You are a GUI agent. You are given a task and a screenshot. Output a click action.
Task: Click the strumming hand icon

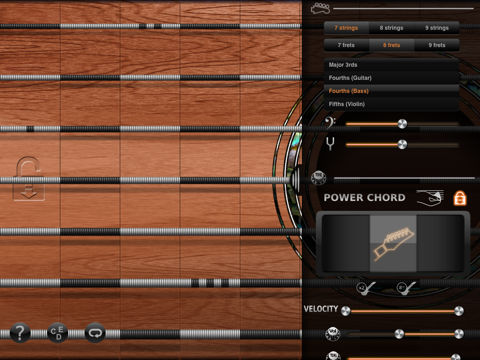point(430,198)
